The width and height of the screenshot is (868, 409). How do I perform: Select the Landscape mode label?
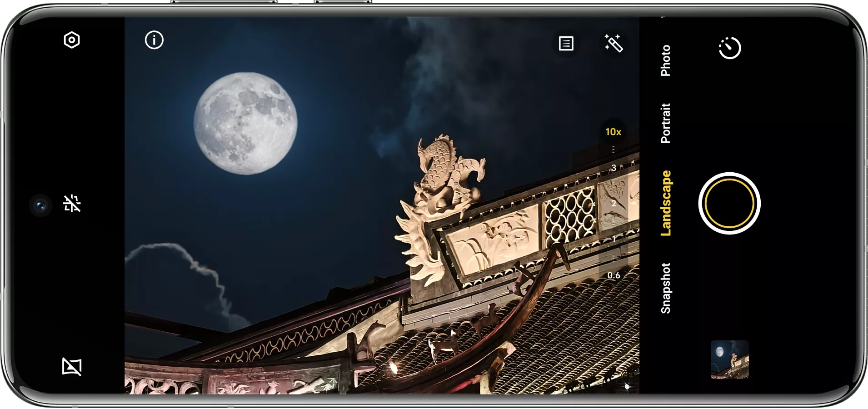tap(665, 203)
